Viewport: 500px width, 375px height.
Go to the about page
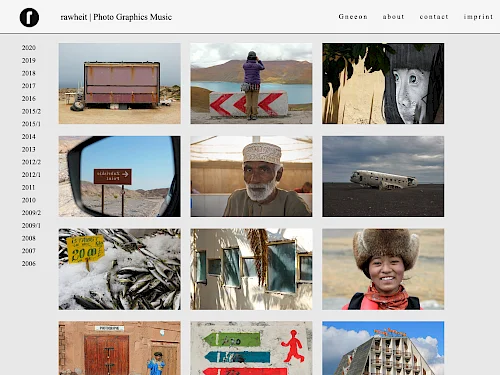pos(393,17)
